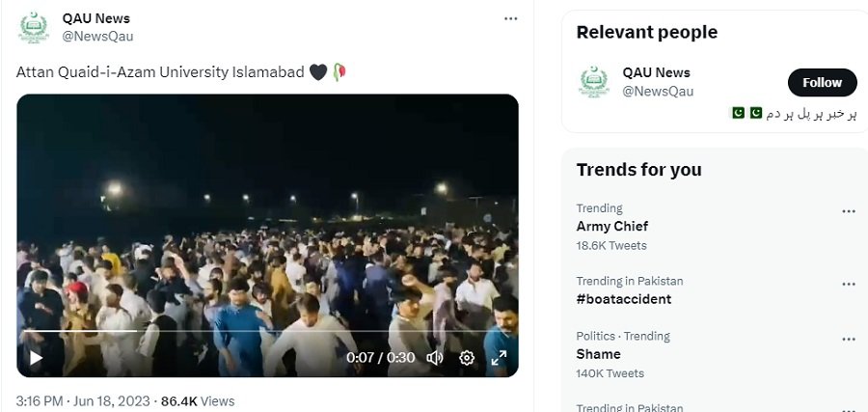Open tweet more options (three dots)

(511, 19)
